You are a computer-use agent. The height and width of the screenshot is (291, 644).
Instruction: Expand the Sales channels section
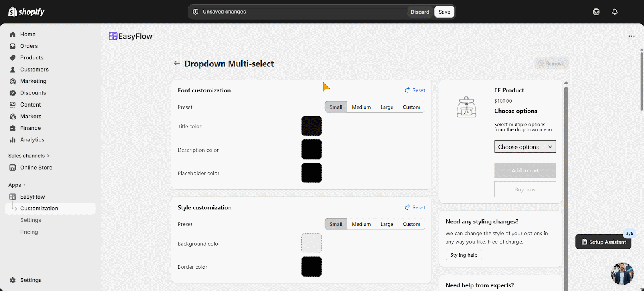pyautogui.click(x=29, y=156)
